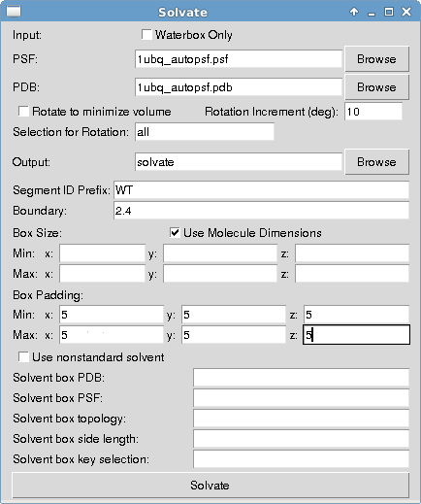Focus the Box Padding Min y field
Image resolution: width=421 pixels, height=504 pixels.
click(234, 315)
